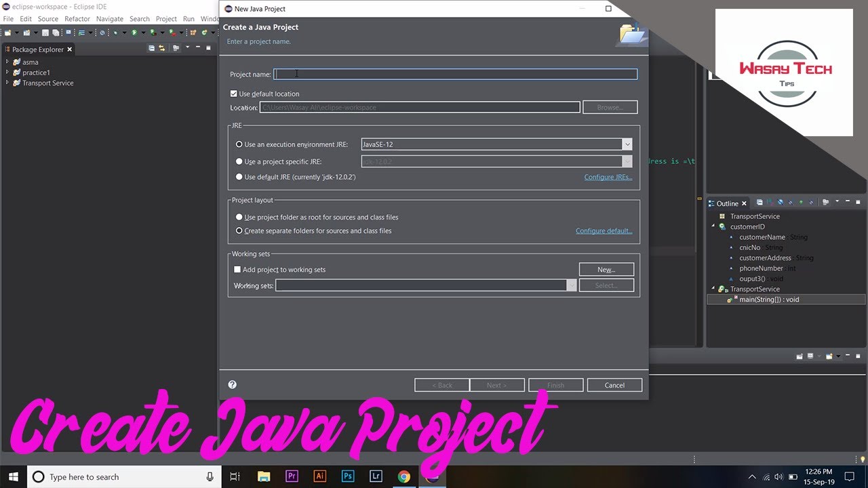Open the notification center icon
The height and width of the screenshot is (488, 868).
[x=850, y=476]
